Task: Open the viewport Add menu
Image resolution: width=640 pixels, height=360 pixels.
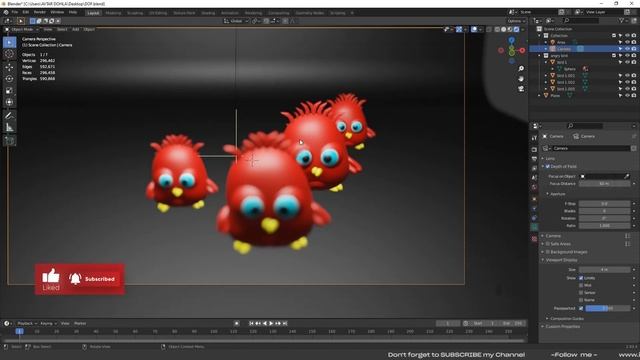Action: tap(76, 29)
